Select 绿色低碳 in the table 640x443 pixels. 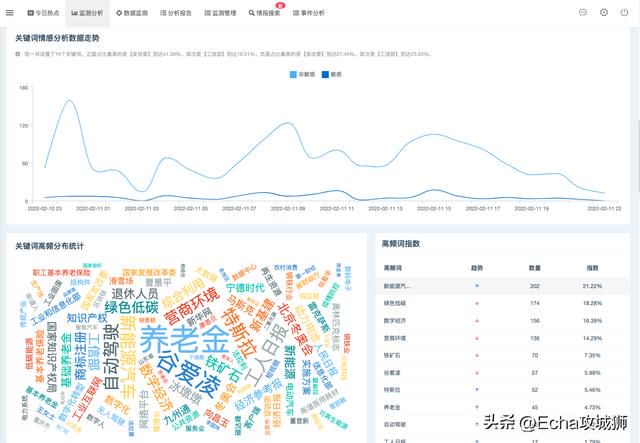[395, 303]
